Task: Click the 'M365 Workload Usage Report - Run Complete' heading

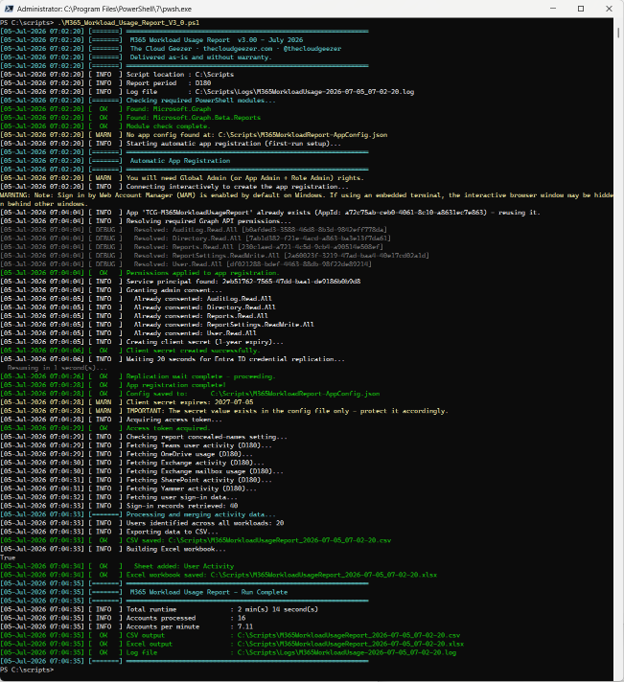Action: [x=209, y=592]
